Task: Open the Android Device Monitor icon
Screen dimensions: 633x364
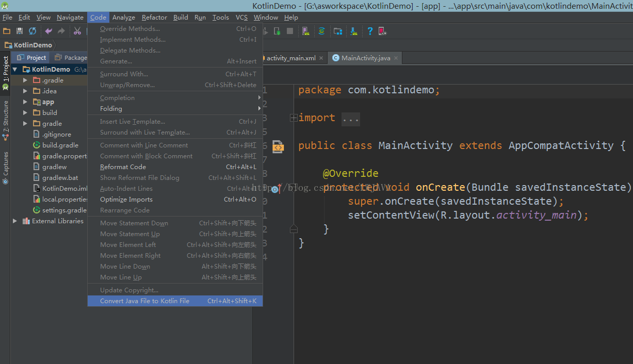Action: [382, 31]
